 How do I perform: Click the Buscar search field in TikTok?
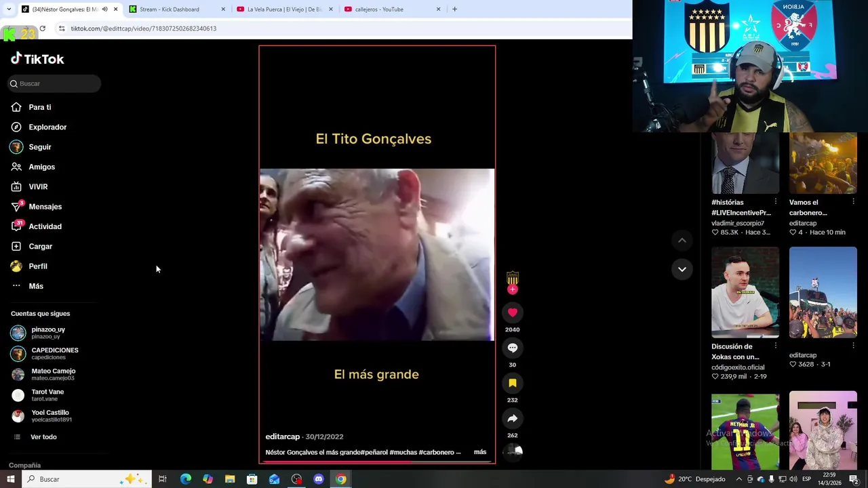54,83
